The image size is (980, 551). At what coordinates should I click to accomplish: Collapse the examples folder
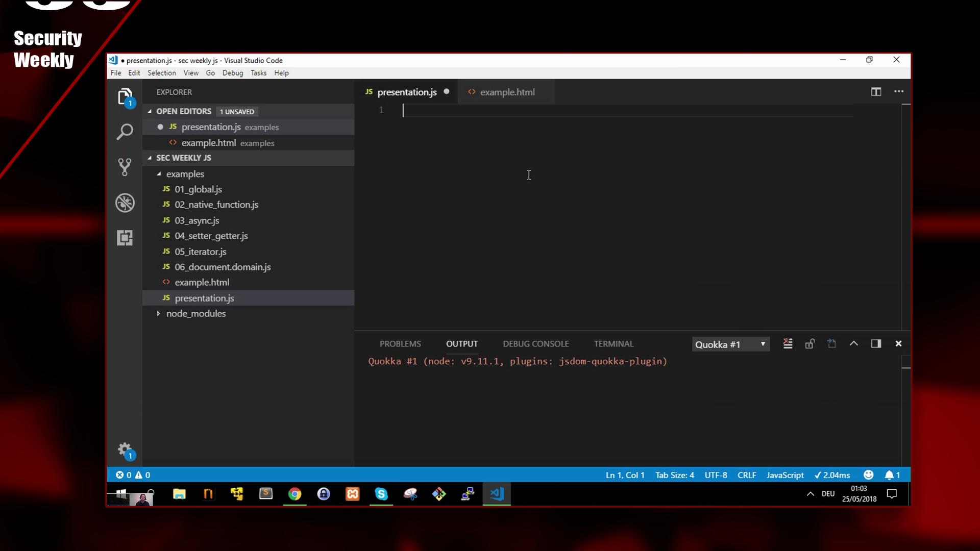tap(159, 174)
